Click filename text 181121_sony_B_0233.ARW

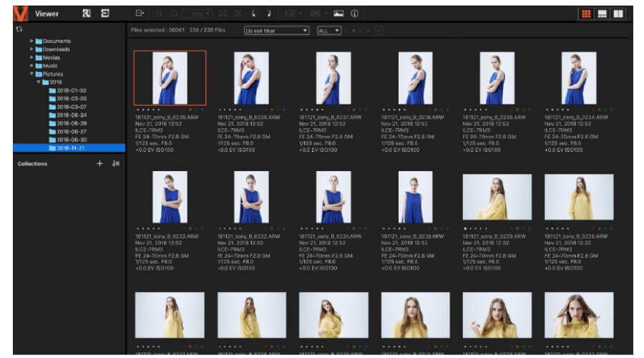[x=167, y=236]
